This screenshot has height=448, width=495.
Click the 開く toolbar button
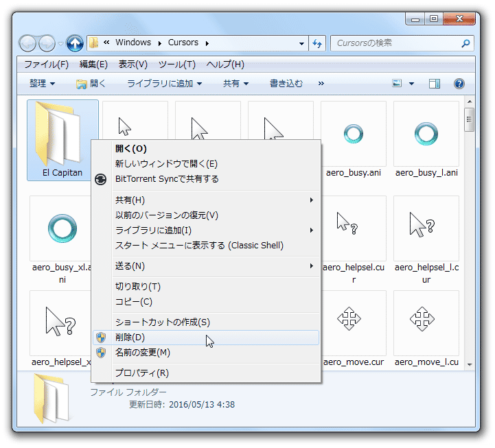click(91, 83)
